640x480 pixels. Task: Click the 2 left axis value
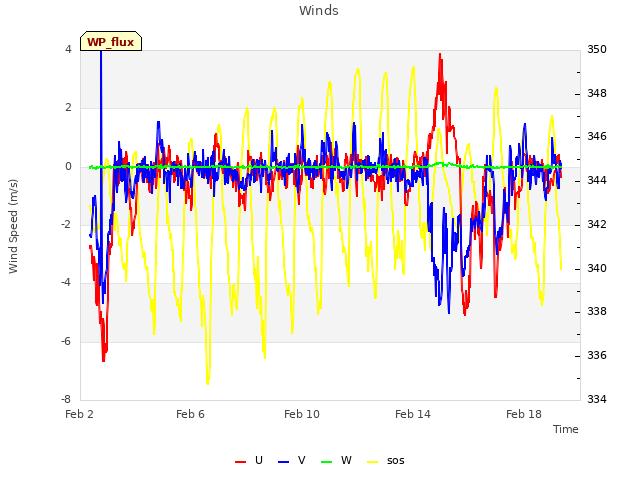68,108
